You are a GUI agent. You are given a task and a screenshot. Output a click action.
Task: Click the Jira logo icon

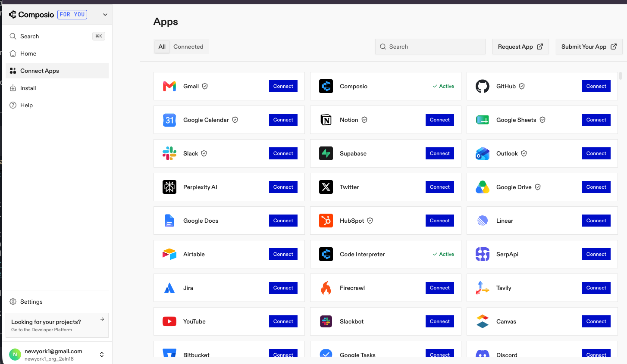tap(169, 288)
